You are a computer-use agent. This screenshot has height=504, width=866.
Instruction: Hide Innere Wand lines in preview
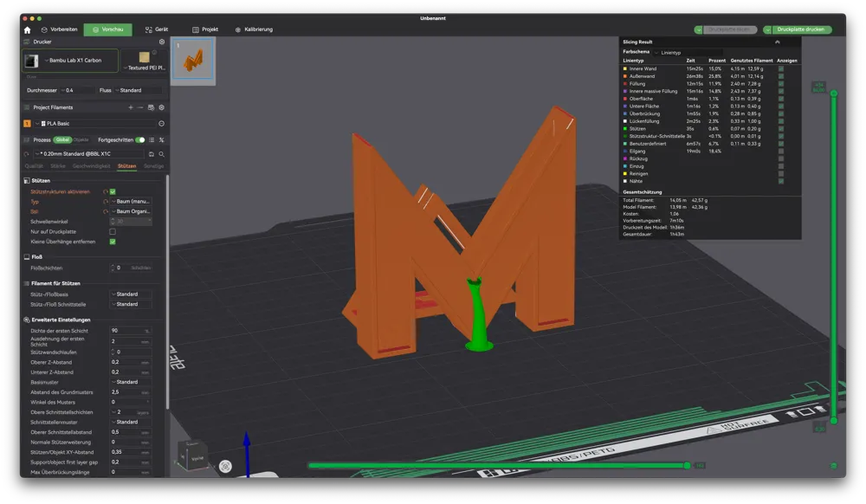pos(781,69)
